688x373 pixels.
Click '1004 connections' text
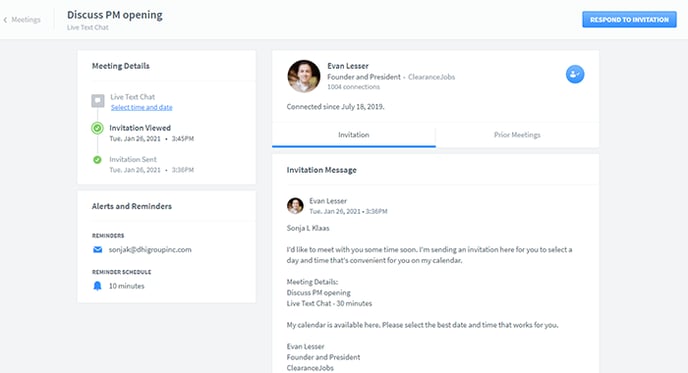[x=354, y=87]
